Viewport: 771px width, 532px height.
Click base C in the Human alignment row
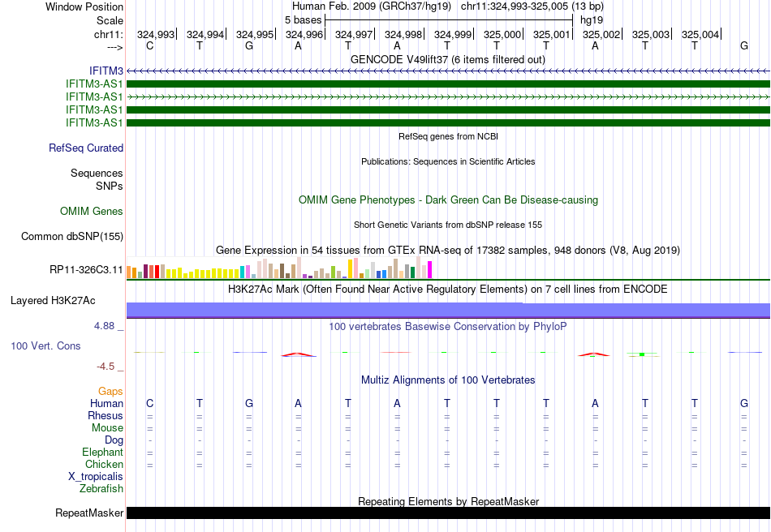(x=150, y=403)
